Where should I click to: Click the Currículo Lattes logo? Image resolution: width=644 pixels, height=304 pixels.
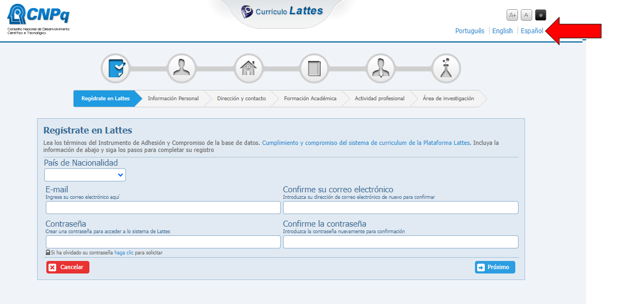pyautogui.click(x=282, y=11)
